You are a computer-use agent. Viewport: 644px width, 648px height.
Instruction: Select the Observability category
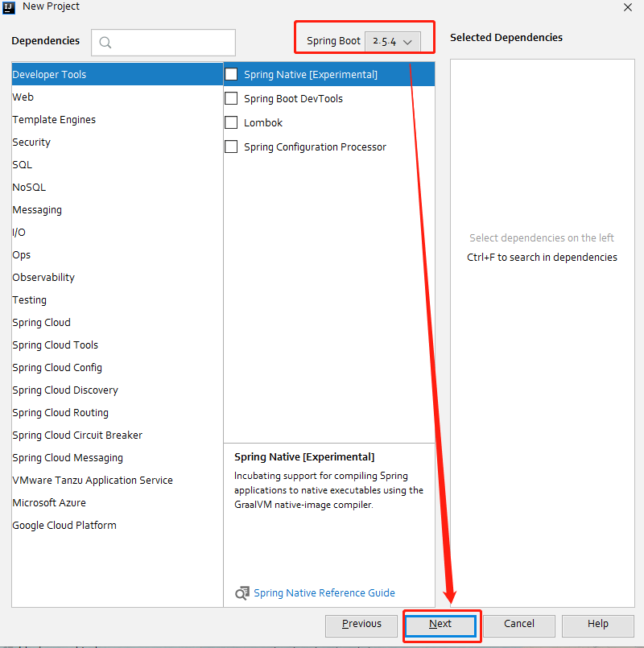tap(118, 277)
